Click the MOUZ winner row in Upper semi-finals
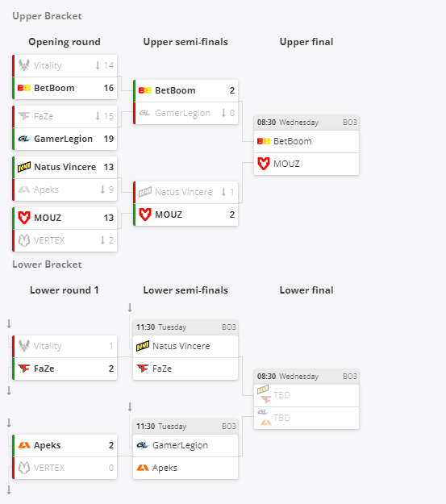The height and width of the screenshot is (504, 446). [185, 215]
